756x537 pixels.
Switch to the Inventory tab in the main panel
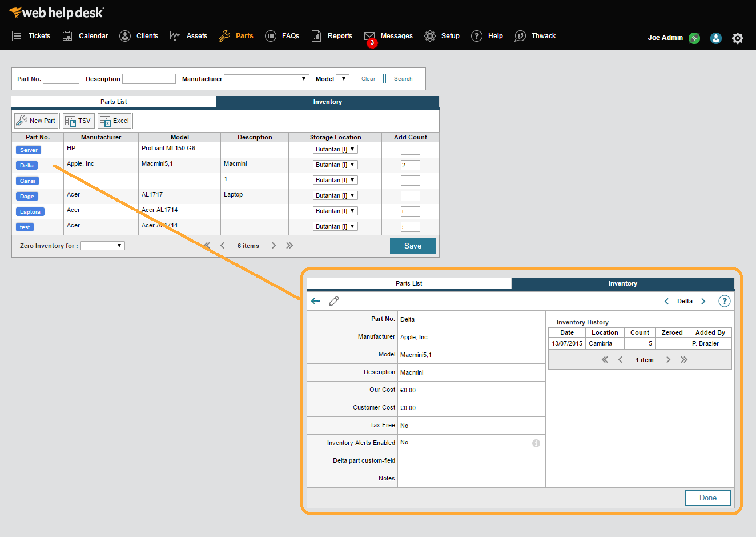328,102
